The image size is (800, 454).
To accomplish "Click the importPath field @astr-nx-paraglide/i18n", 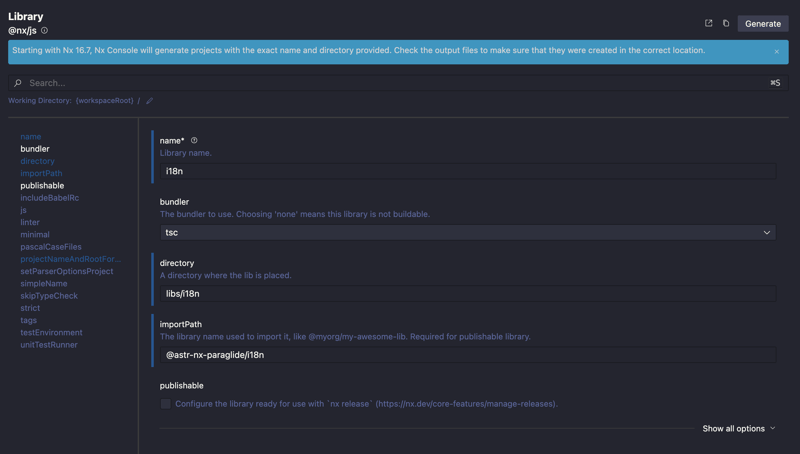I will coord(468,355).
